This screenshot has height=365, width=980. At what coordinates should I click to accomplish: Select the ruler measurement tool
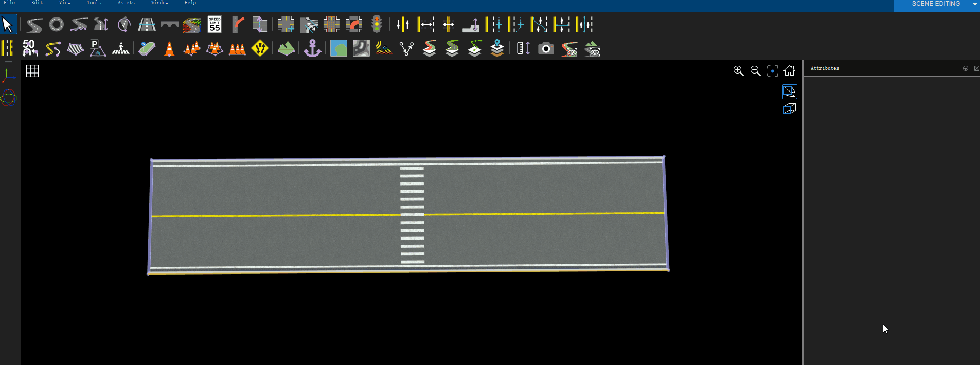tap(523, 48)
